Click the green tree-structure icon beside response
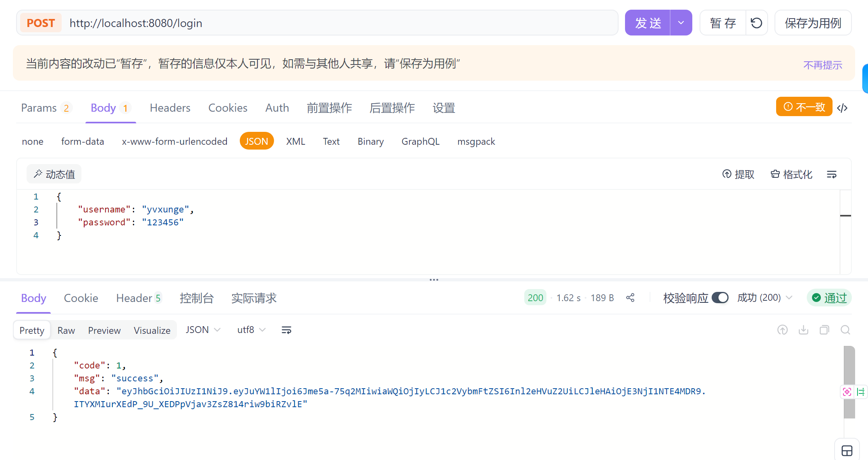The width and height of the screenshot is (868, 460). coord(861,391)
